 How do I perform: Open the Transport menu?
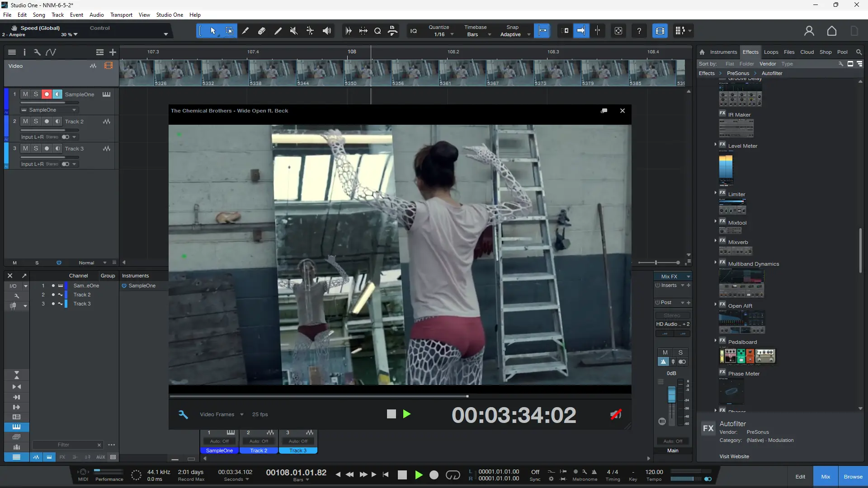121,15
